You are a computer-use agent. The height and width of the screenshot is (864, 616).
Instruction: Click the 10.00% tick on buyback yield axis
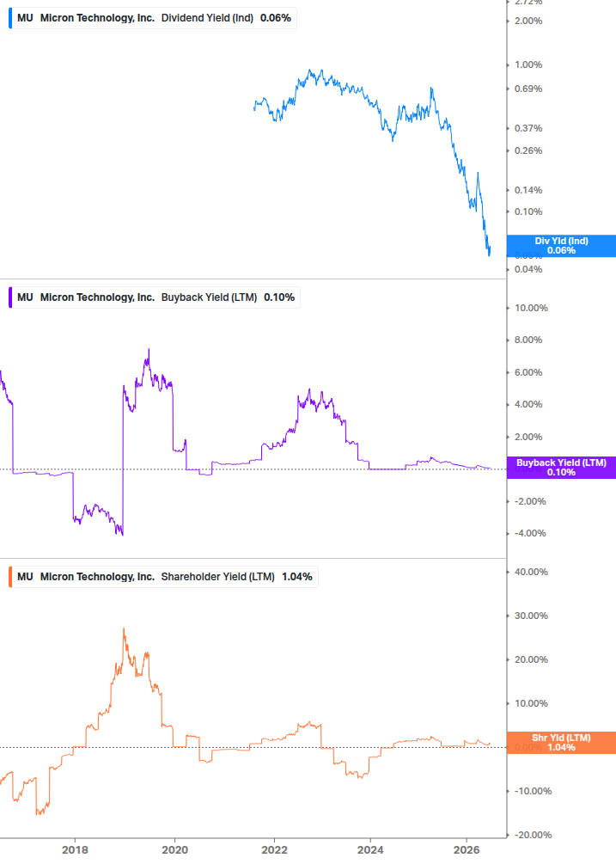click(531, 308)
